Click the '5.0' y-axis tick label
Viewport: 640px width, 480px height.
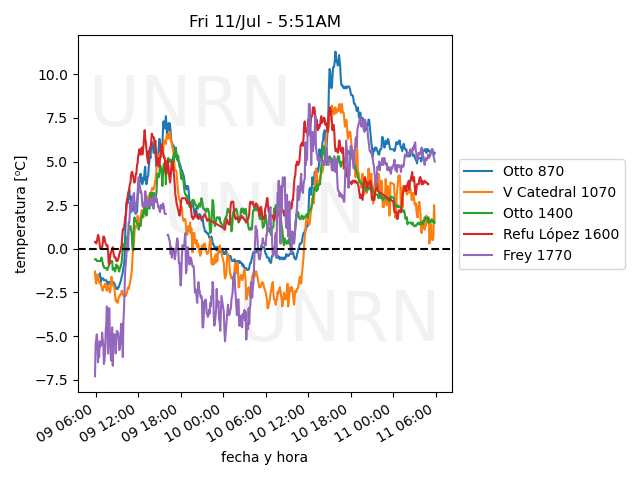pos(58,162)
